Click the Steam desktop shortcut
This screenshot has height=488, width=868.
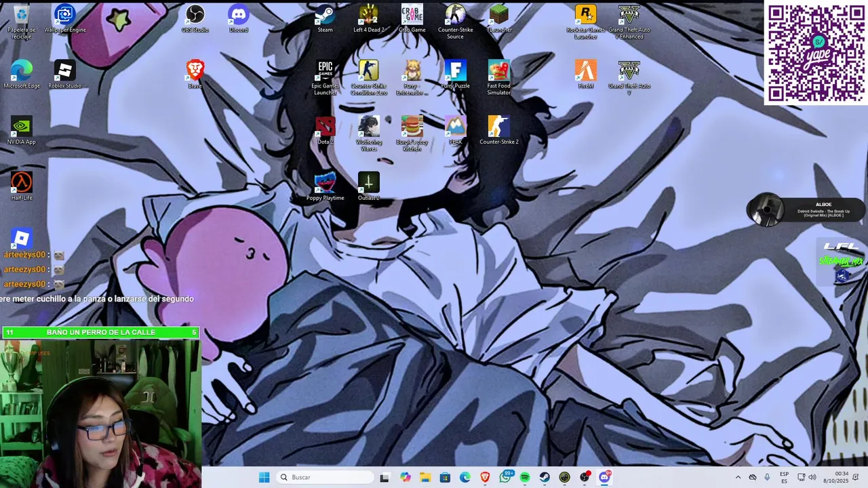pyautogui.click(x=325, y=19)
